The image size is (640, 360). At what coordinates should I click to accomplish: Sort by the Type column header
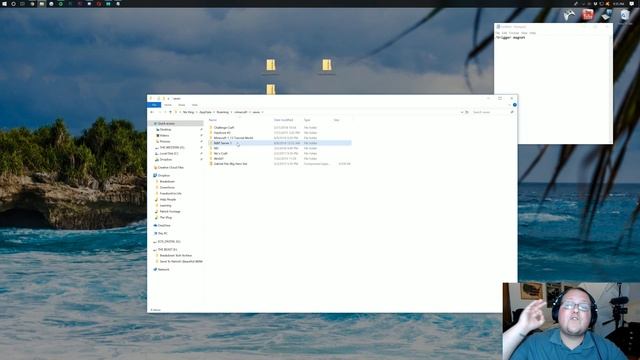pos(307,120)
